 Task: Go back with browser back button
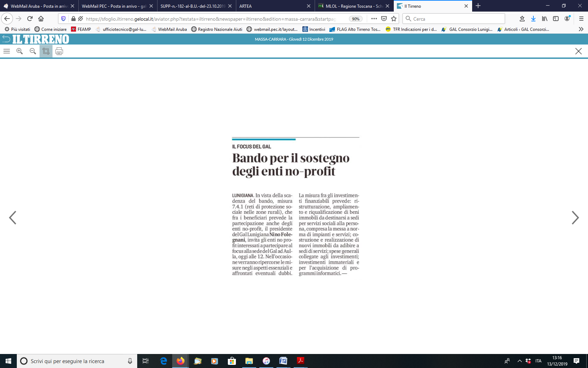[7, 19]
